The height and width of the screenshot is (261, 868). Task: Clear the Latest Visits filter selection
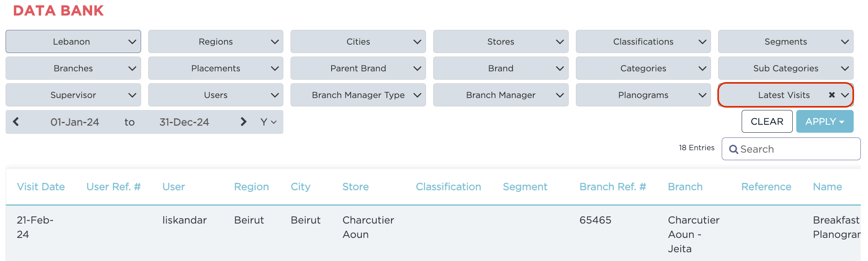point(832,95)
